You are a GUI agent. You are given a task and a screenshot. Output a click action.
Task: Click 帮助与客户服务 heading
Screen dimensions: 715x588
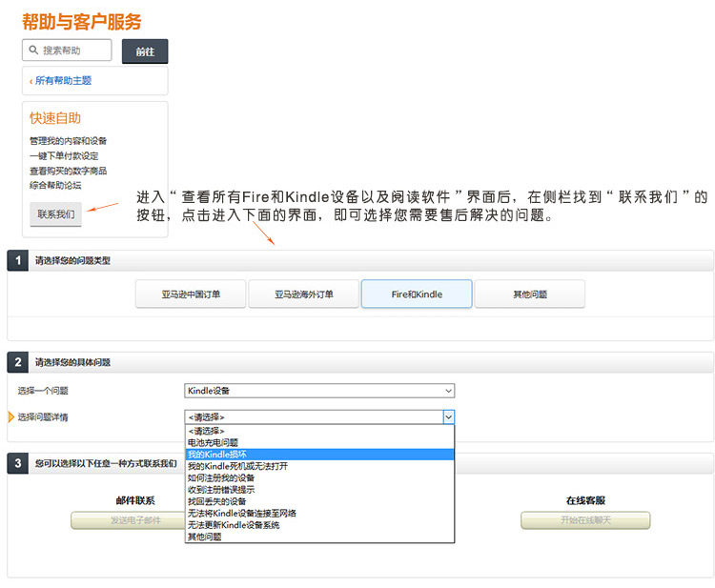(82, 21)
